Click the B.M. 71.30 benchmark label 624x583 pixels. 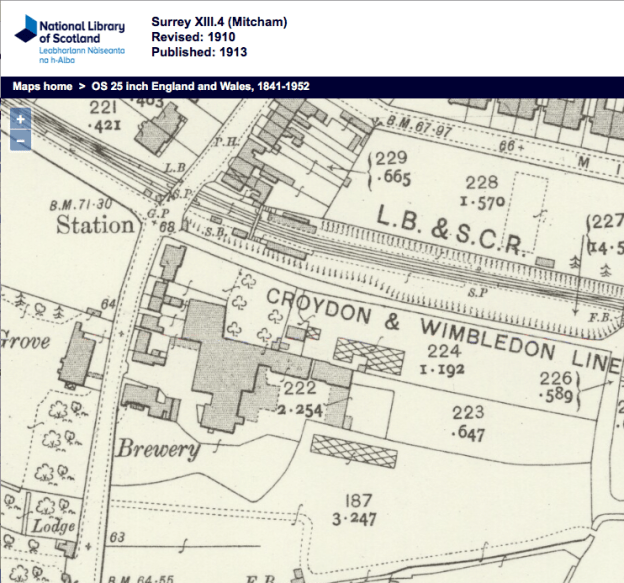point(80,205)
